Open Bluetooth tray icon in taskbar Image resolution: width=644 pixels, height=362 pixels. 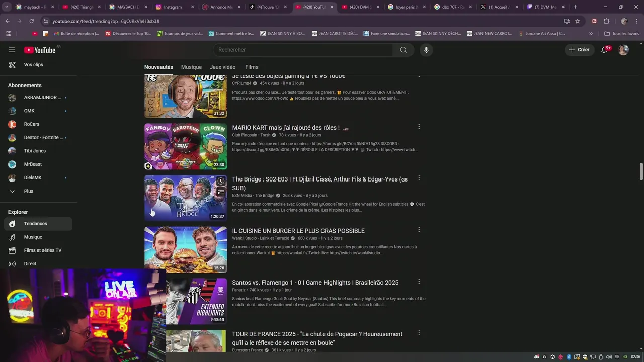click(569, 357)
